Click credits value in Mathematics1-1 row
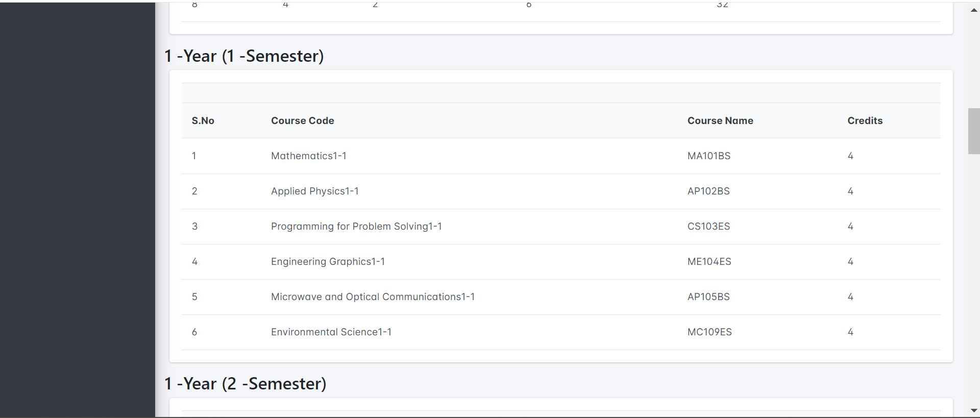 (x=850, y=156)
